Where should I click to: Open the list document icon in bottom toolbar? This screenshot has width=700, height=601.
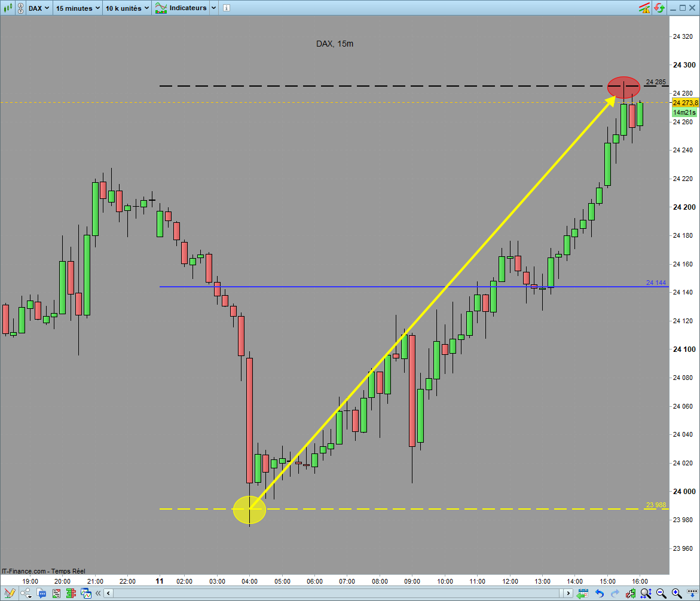56,593
